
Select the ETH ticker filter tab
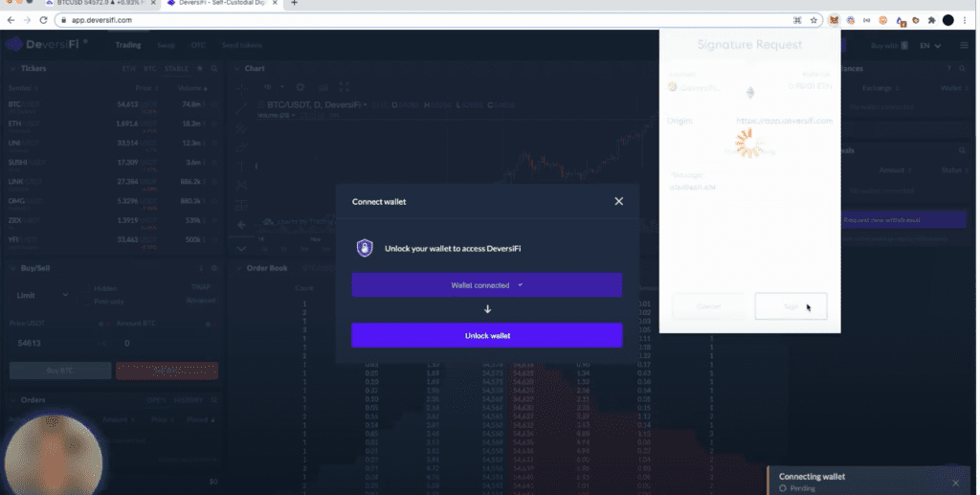[x=128, y=69]
